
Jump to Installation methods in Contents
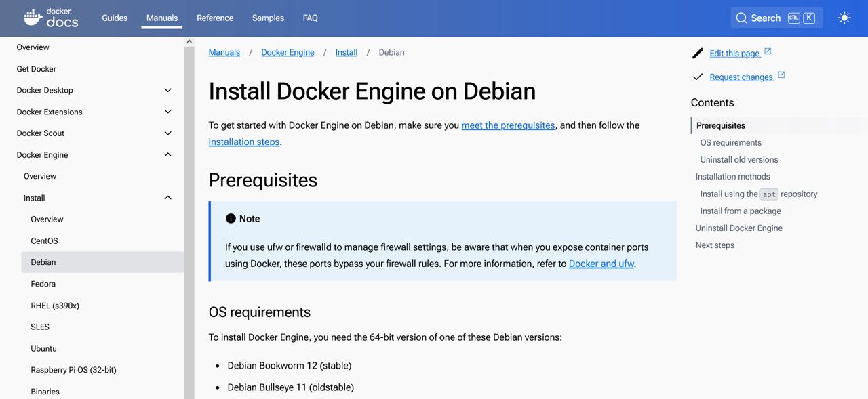tap(733, 176)
